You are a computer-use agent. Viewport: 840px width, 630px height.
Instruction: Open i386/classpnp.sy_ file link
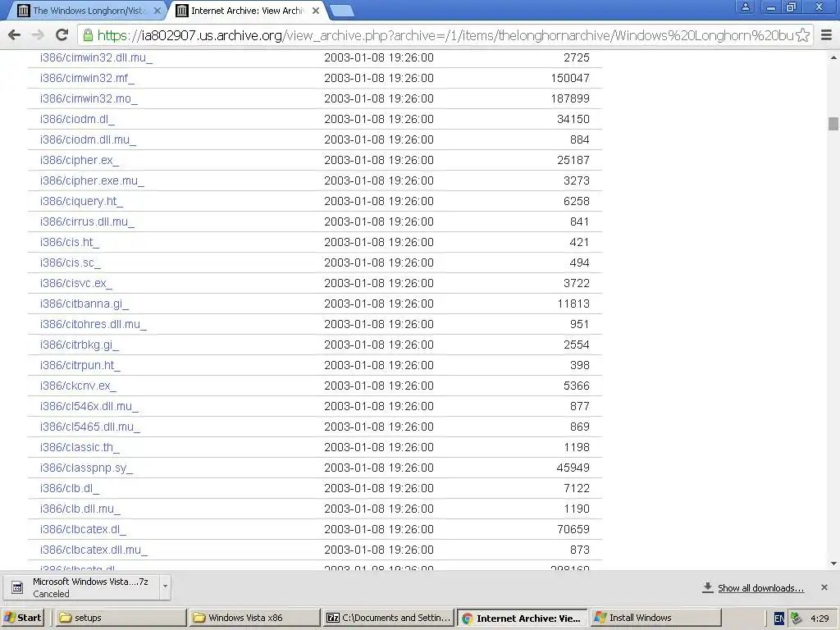[86, 468]
